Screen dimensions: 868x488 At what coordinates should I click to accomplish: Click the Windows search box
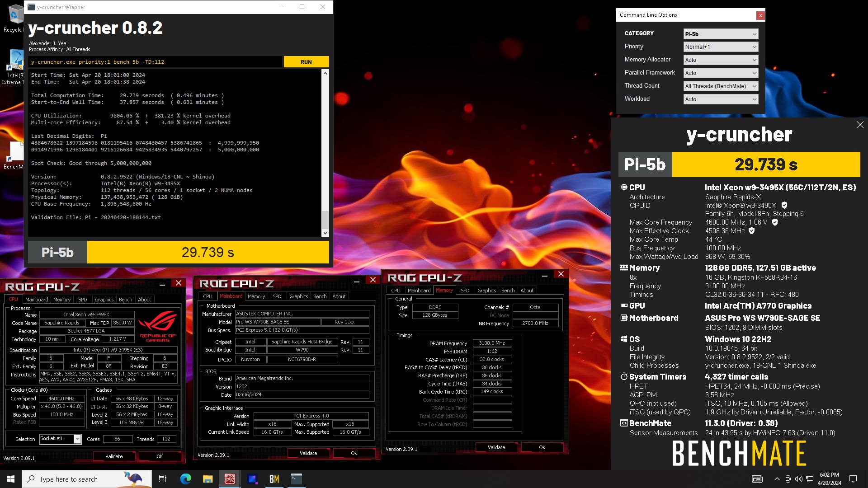click(88, 479)
